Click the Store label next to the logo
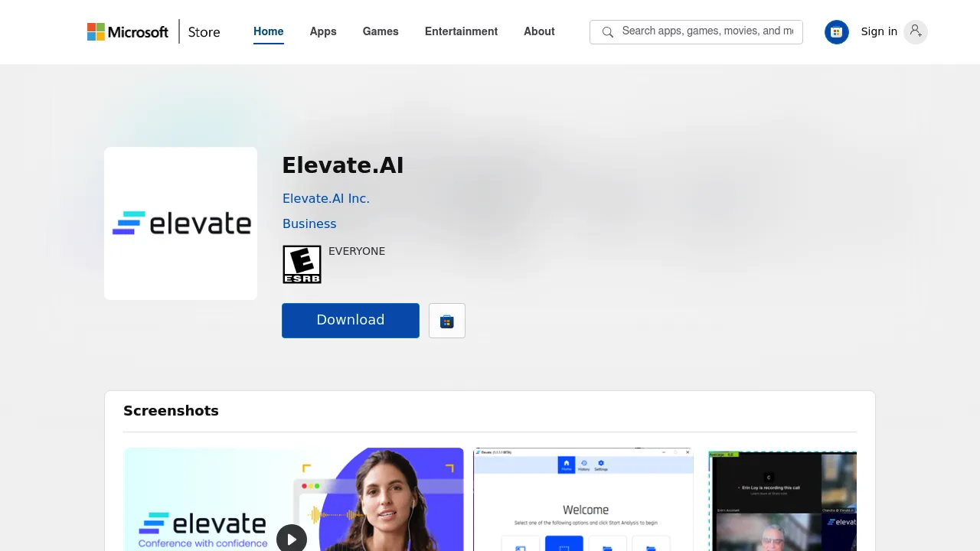This screenshot has width=980, height=551. (204, 31)
